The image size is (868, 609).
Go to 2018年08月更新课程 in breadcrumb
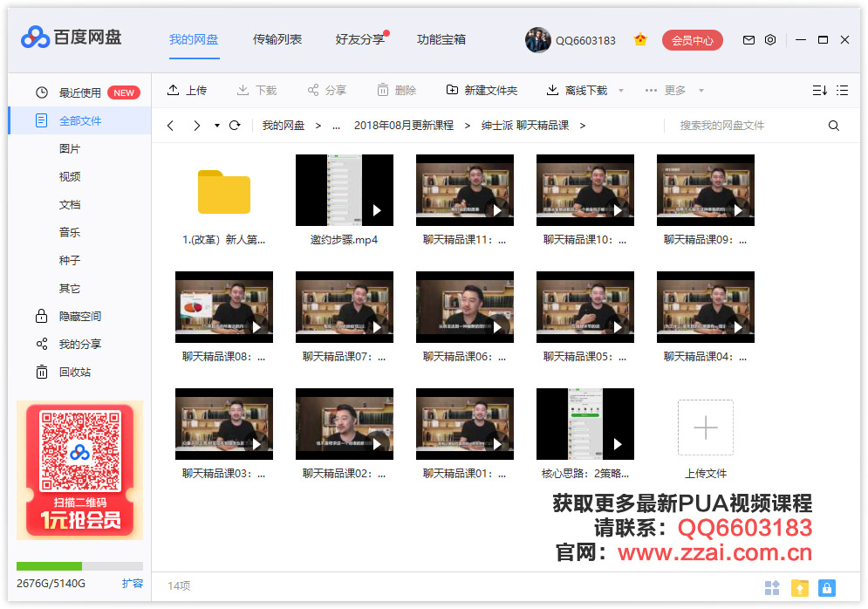coord(404,126)
